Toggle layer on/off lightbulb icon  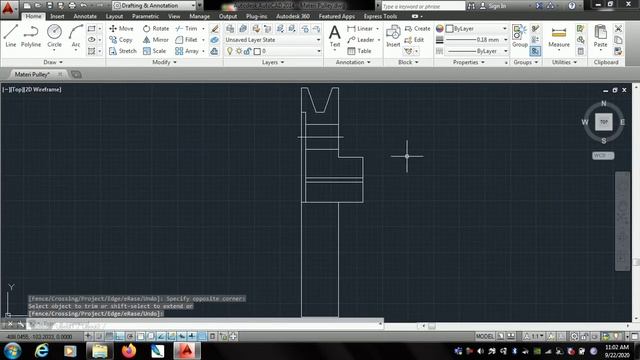click(230, 51)
